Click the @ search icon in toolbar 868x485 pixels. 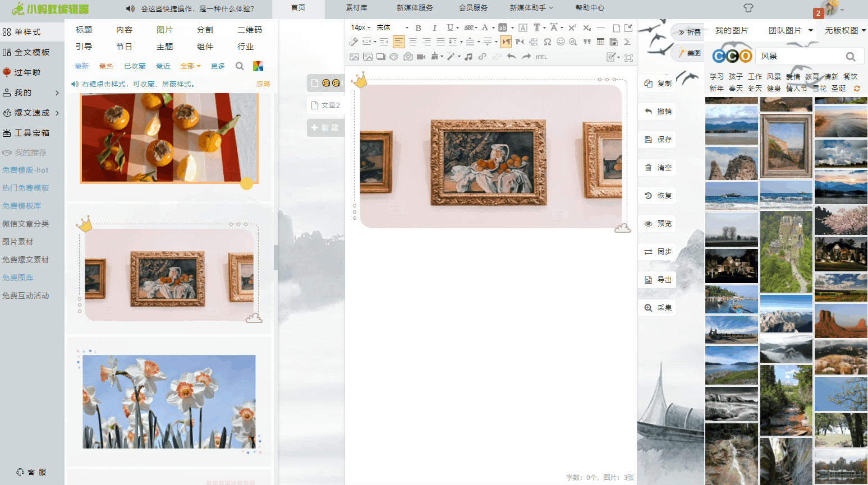click(573, 41)
